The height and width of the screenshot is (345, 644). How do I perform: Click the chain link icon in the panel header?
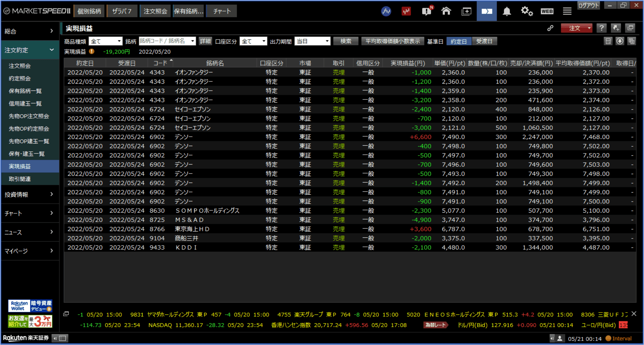(550, 28)
